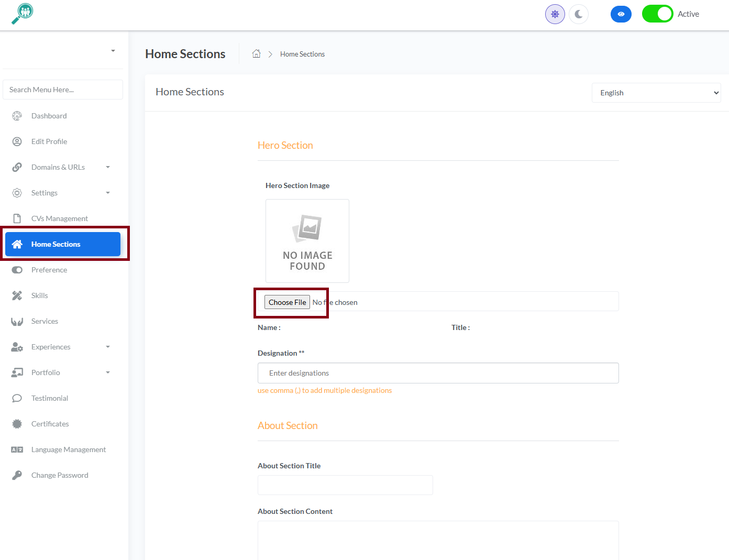Click the magnifier logo in the header
Viewport: 729px width, 560px height.
pyautogui.click(x=23, y=14)
